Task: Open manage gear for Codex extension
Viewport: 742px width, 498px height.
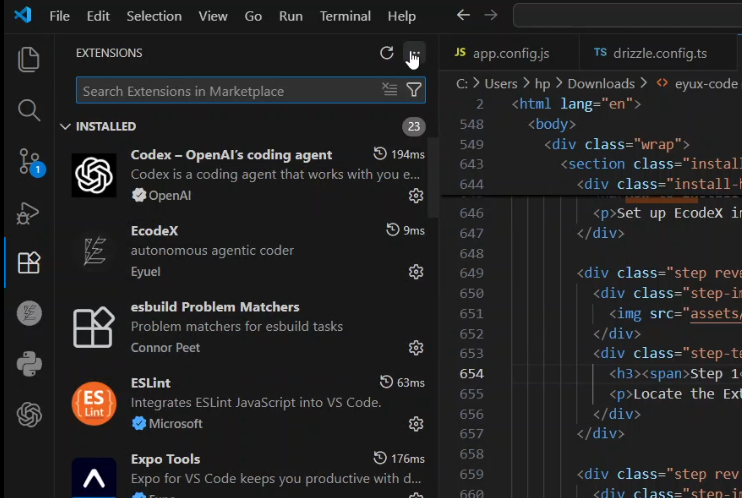Action: click(416, 196)
